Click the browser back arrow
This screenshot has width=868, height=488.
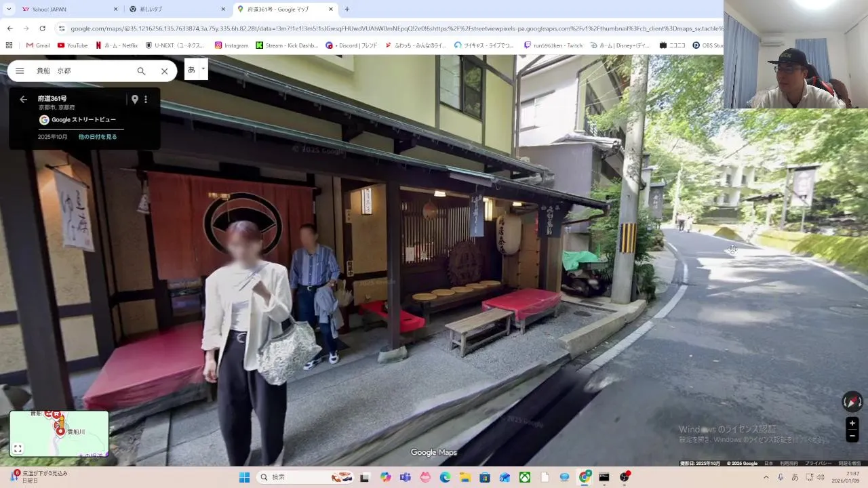(9, 28)
